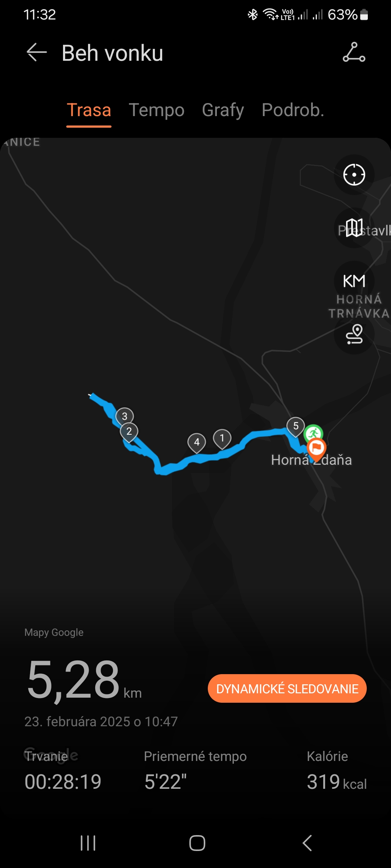Tap kilometer marker 1 on route

click(222, 439)
